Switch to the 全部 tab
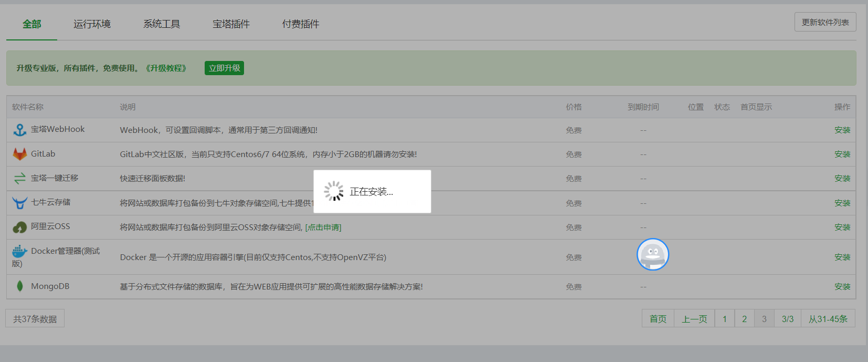This screenshot has width=868, height=362. (x=31, y=24)
